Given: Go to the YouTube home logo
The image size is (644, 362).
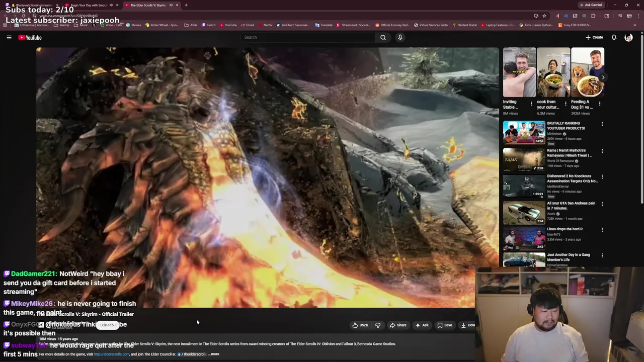Looking at the screenshot, I should coord(30,37).
